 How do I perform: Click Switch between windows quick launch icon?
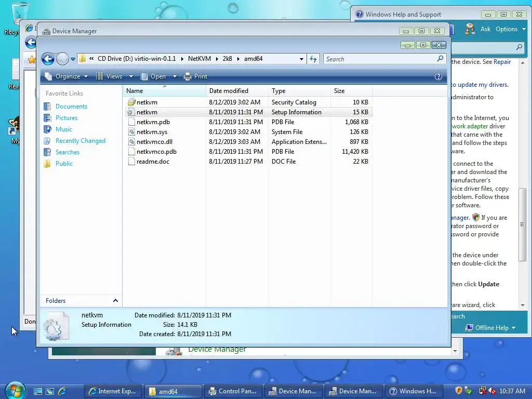point(50,391)
